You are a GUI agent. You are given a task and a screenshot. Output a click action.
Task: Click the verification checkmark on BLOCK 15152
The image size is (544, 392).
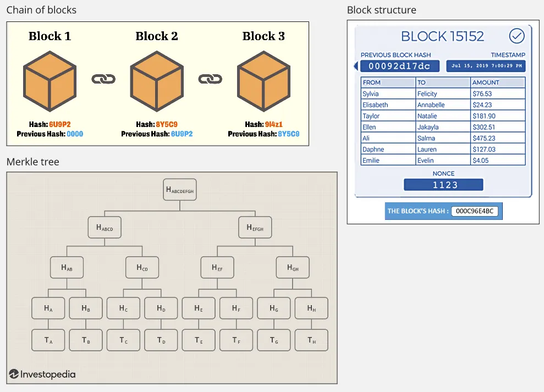point(516,36)
